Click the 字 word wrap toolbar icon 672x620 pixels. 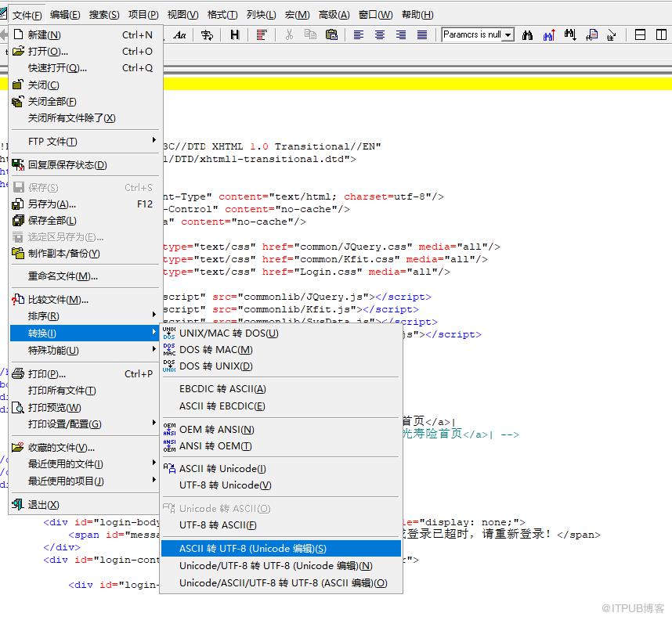(207, 34)
